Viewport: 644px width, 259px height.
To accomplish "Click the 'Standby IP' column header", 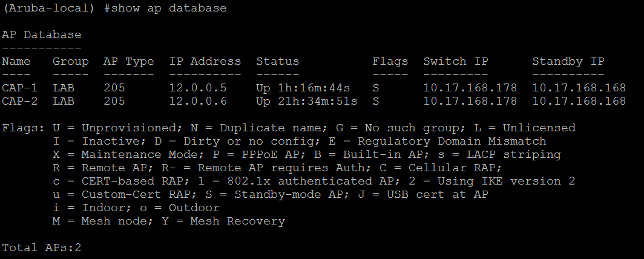I will click(568, 62).
